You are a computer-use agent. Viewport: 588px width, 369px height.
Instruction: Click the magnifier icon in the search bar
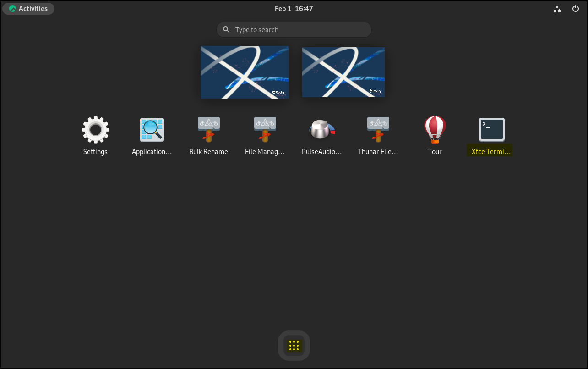[226, 29]
